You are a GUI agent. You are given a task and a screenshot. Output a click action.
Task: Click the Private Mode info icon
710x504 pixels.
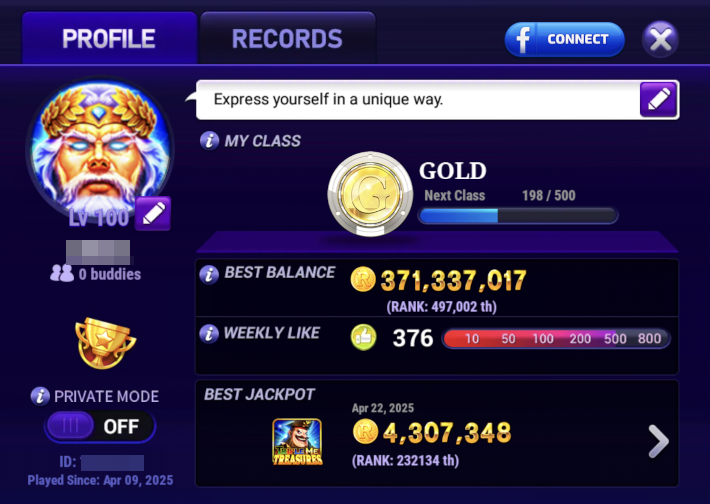(x=40, y=396)
